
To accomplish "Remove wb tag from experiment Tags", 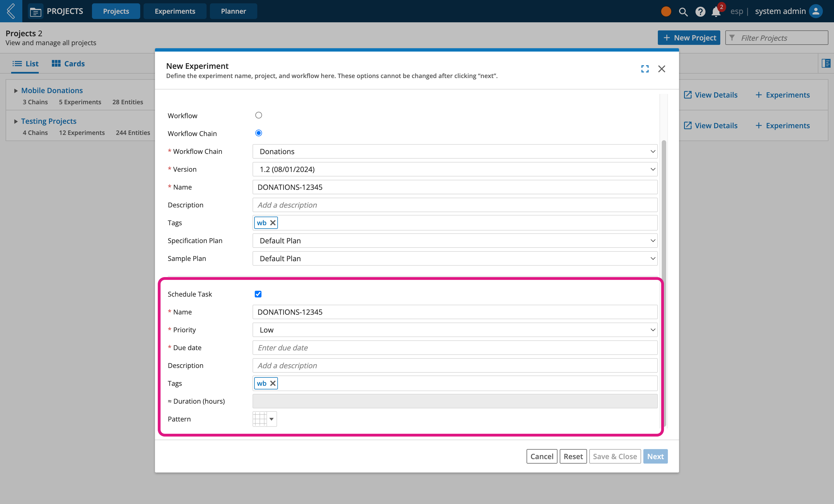I will click(x=273, y=223).
